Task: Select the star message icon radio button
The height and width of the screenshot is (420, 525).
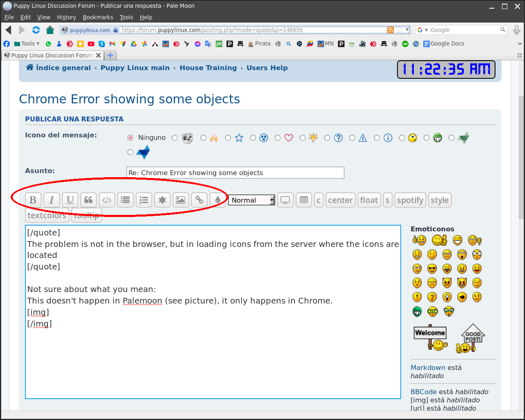Action: tap(228, 138)
